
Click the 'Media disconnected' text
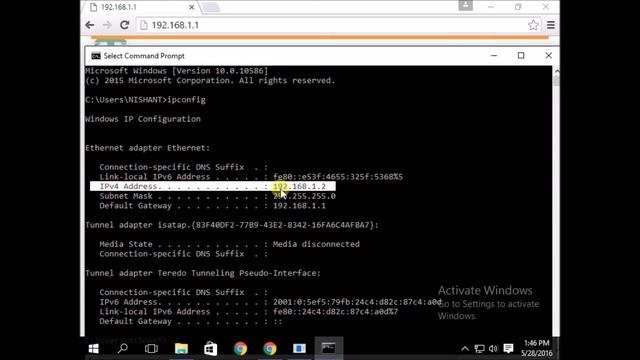tap(316, 244)
